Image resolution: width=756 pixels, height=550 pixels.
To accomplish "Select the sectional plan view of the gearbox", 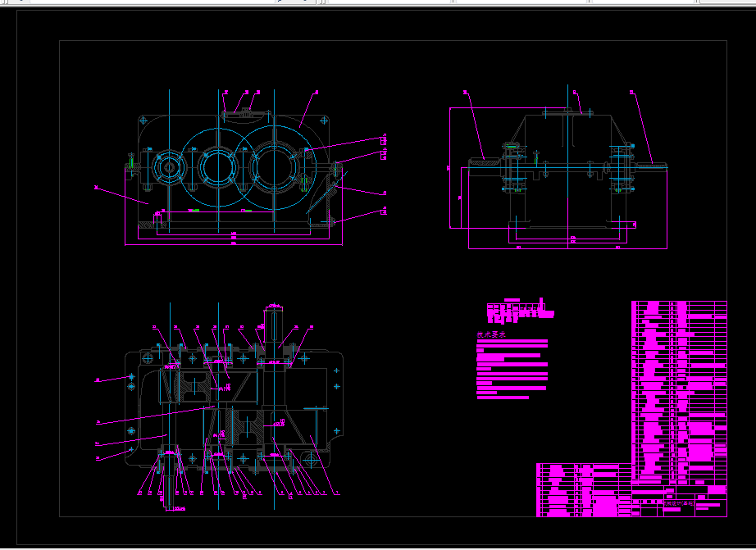I will click(220, 406).
